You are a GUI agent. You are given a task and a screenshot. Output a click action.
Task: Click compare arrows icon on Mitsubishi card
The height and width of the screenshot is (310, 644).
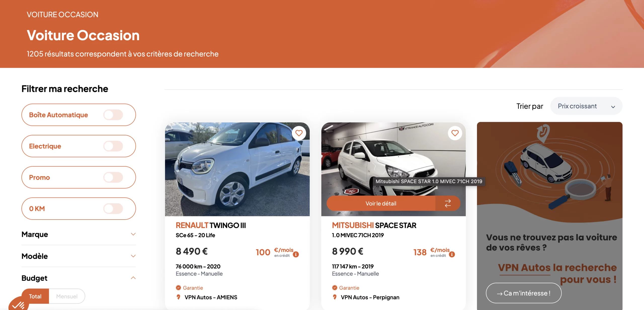(x=448, y=203)
